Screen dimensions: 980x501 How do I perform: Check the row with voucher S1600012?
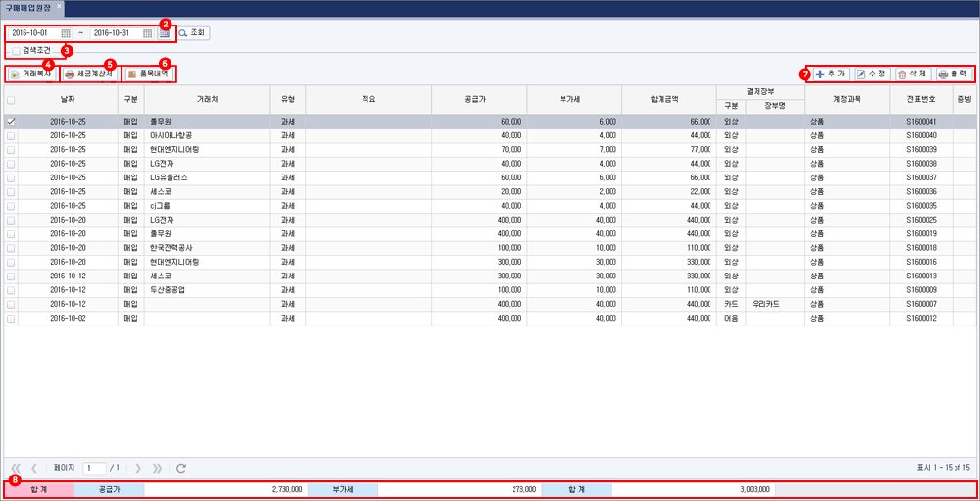(x=11, y=319)
